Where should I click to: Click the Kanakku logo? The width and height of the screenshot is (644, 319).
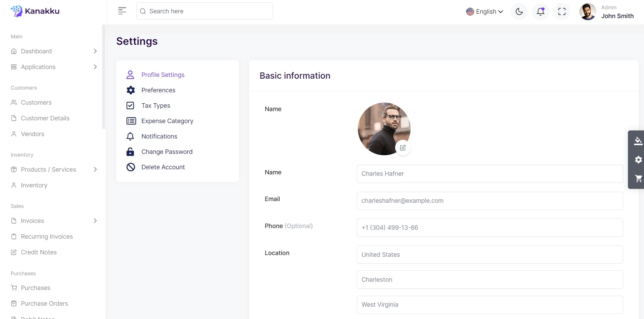pyautogui.click(x=35, y=11)
